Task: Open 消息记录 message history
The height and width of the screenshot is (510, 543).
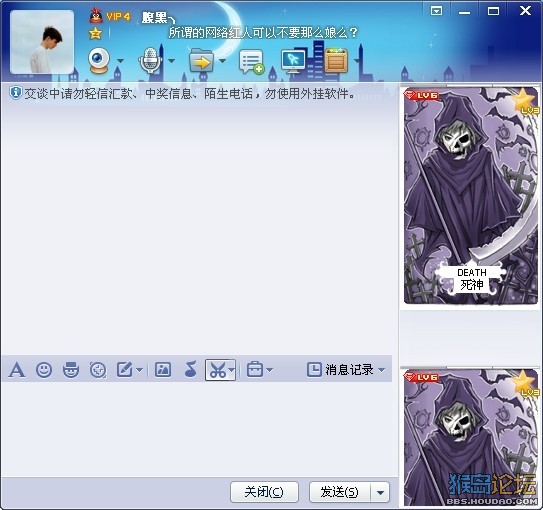Action: point(340,370)
